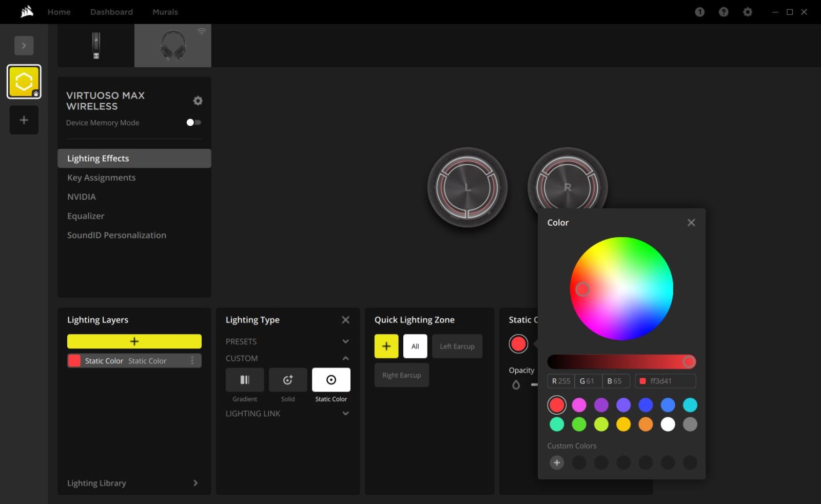The width and height of the screenshot is (821, 504).
Task: Go to Home tab
Action: (59, 12)
